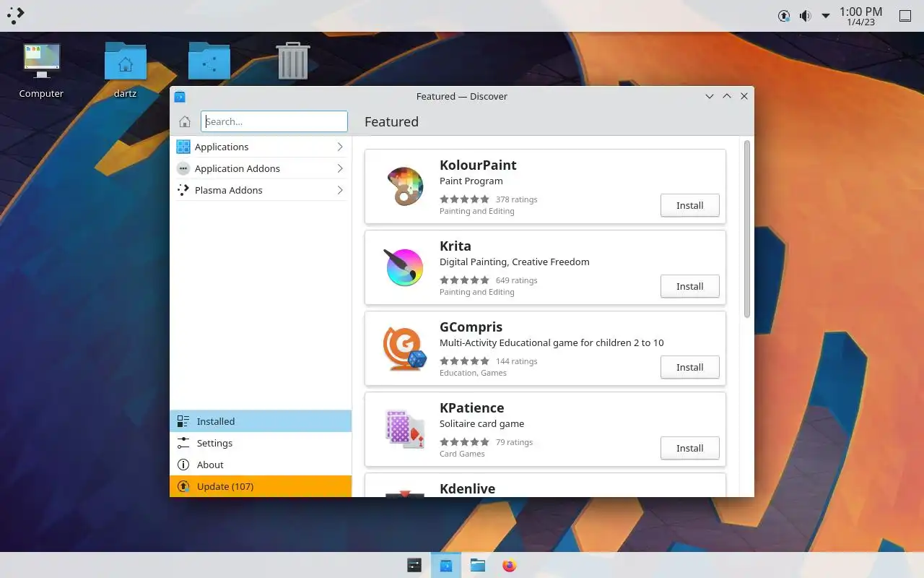The image size is (924, 578).
Task: Click the Discover home icon
Action: tap(185, 121)
